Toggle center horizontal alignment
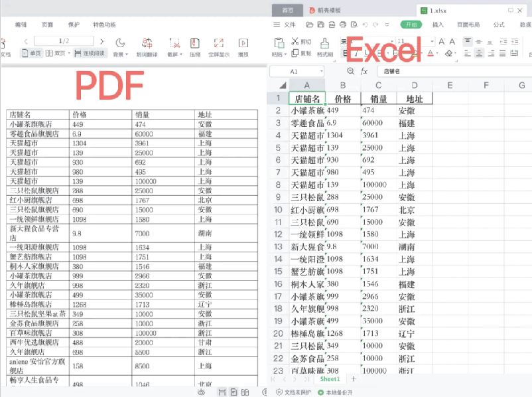 [x=479, y=53]
